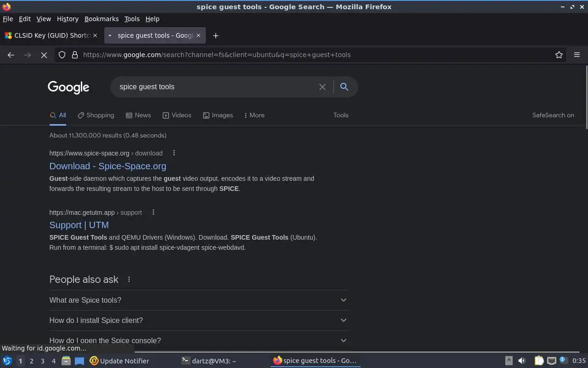This screenshot has width=588, height=368.
Task: Switch to CLSID Key (GUID) tab
Action: click(51, 35)
